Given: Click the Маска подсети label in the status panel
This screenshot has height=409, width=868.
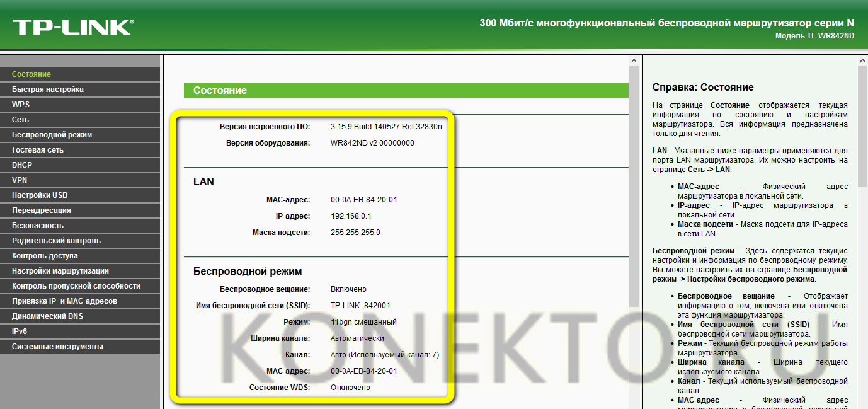Looking at the screenshot, I should [282, 233].
